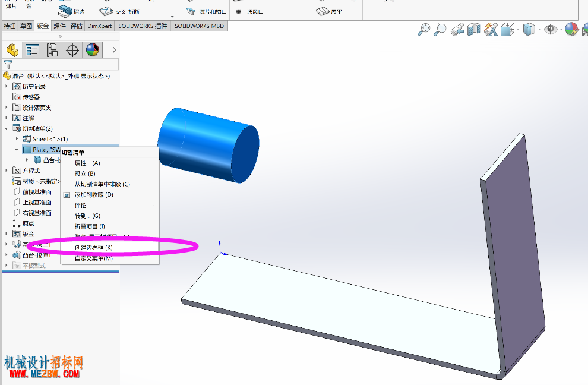The image size is (588, 385).
Task: Select the blue cylinder body in viewport
Action: pyautogui.click(x=208, y=146)
